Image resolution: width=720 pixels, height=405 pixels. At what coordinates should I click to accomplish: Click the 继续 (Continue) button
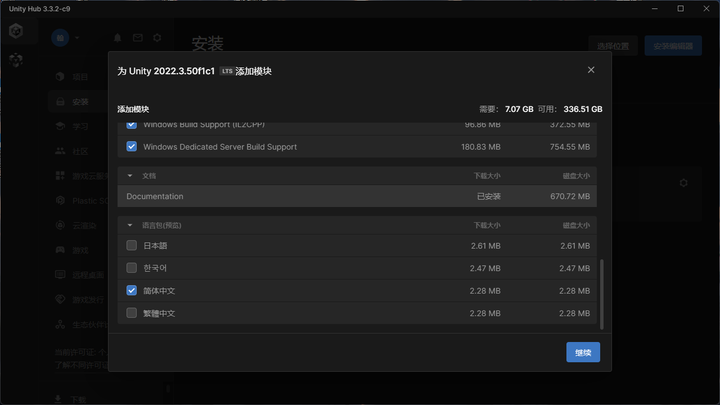tap(583, 352)
